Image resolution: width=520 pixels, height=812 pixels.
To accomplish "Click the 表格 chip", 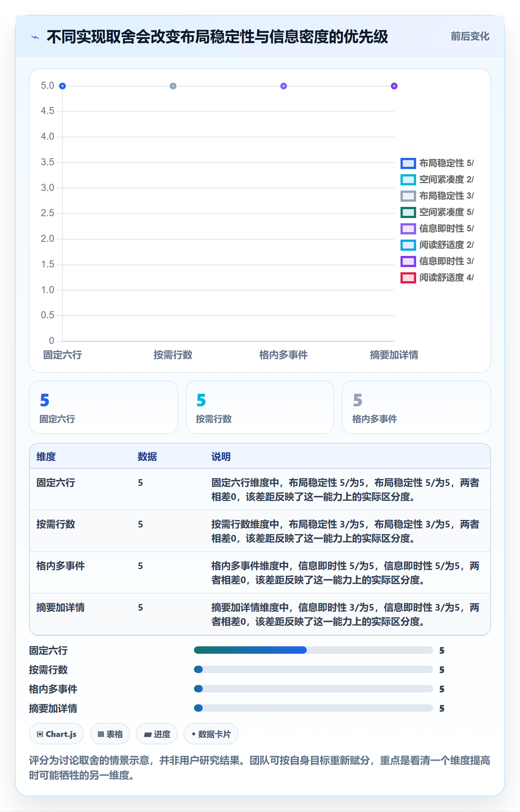I will click(110, 734).
